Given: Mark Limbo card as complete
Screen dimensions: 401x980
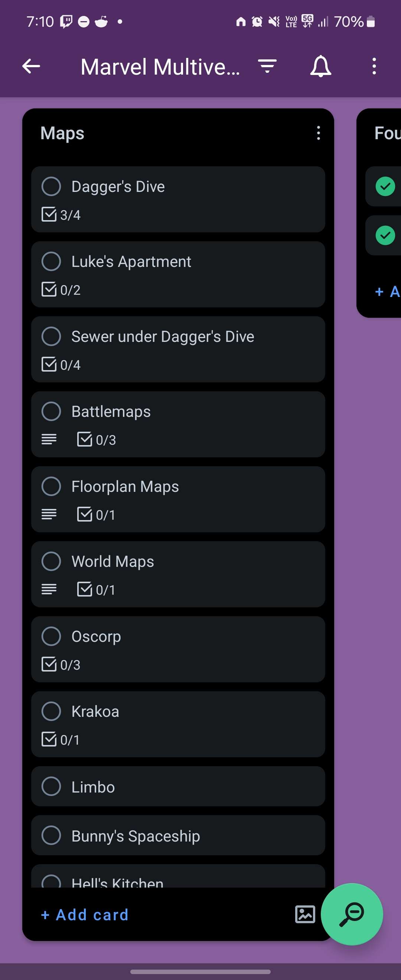Looking at the screenshot, I should pyautogui.click(x=51, y=786).
